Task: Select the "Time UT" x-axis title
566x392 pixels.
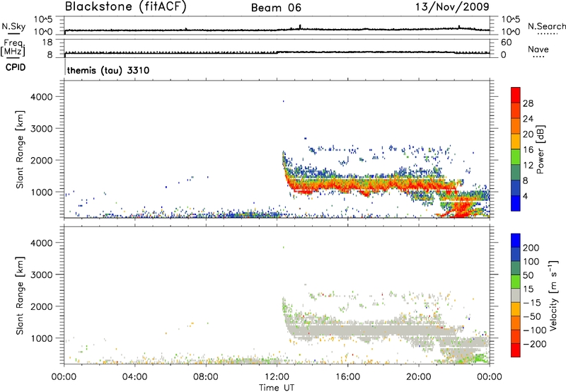Action: [277, 388]
